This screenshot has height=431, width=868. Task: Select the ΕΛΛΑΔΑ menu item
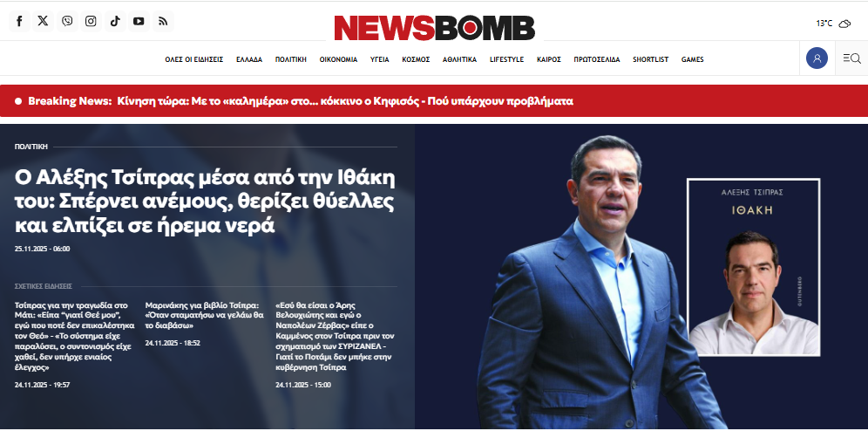pyautogui.click(x=249, y=60)
